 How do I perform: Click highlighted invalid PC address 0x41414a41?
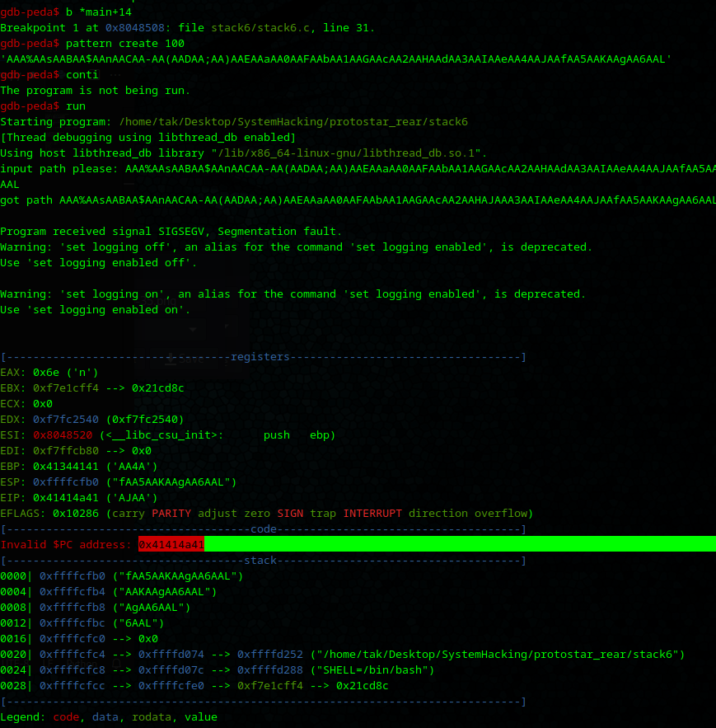tap(171, 545)
